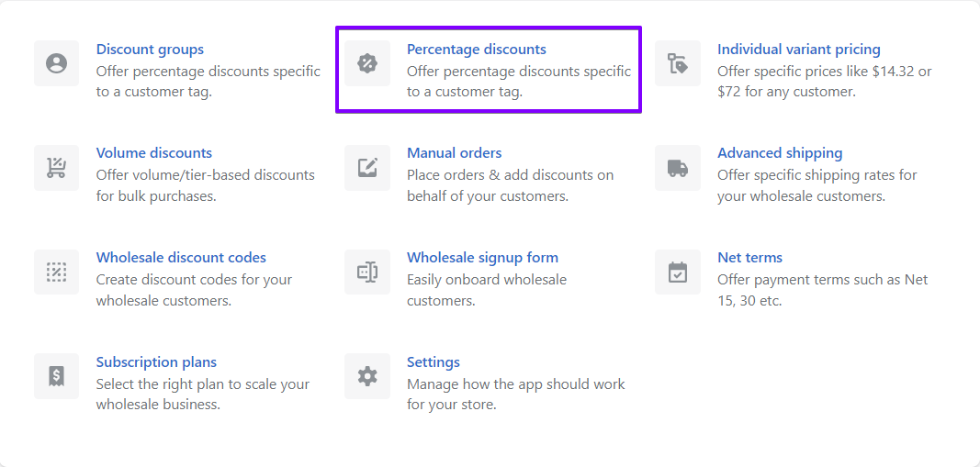980x467 pixels.
Task: Click the Wholesale signup form icon
Action: [x=366, y=272]
